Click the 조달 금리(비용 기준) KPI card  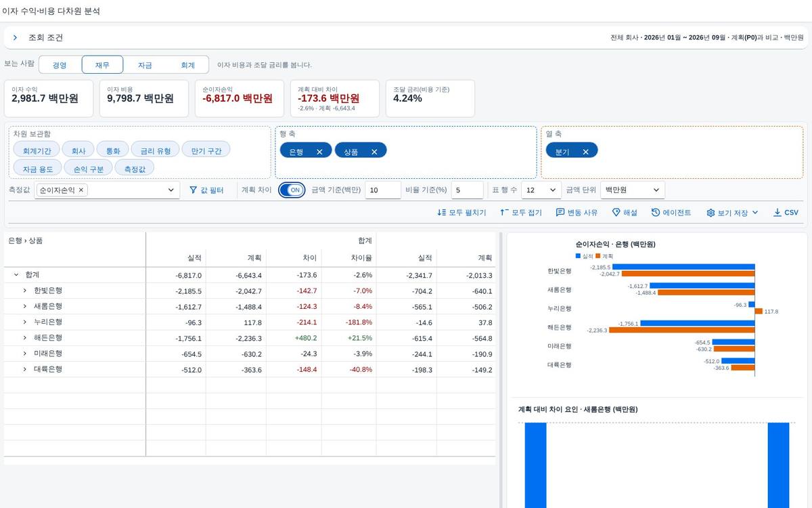(x=430, y=98)
